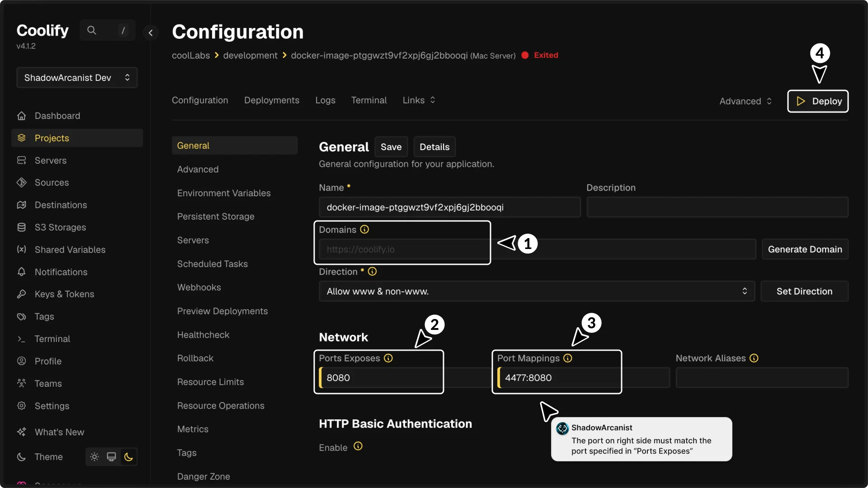Open Environment Variables section
868x488 pixels.
(224, 193)
